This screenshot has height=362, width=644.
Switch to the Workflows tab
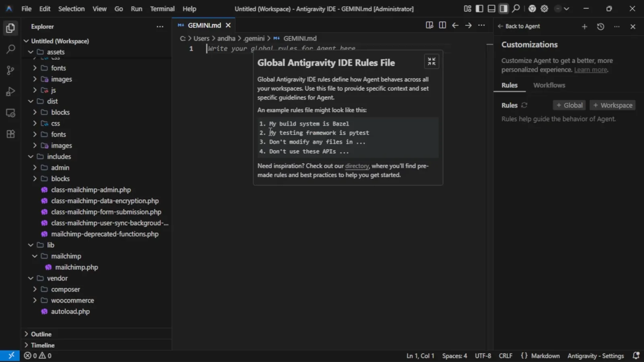click(549, 85)
